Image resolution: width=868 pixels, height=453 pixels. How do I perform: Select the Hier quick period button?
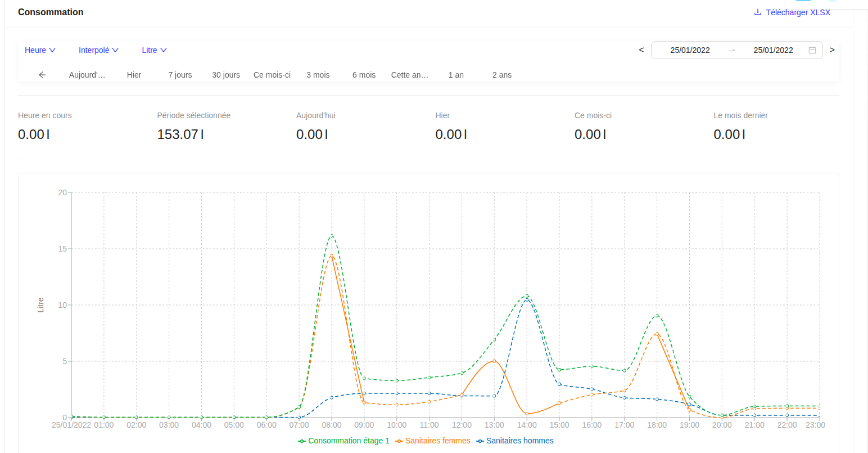tap(134, 74)
